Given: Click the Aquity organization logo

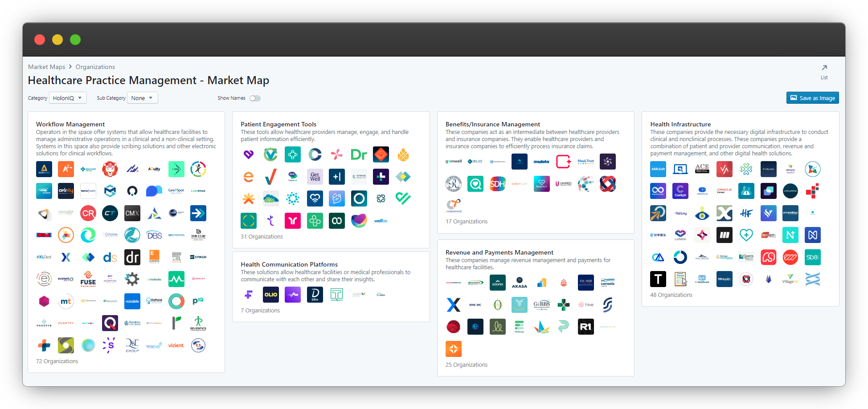Looking at the screenshot, I should coord(154,169).
